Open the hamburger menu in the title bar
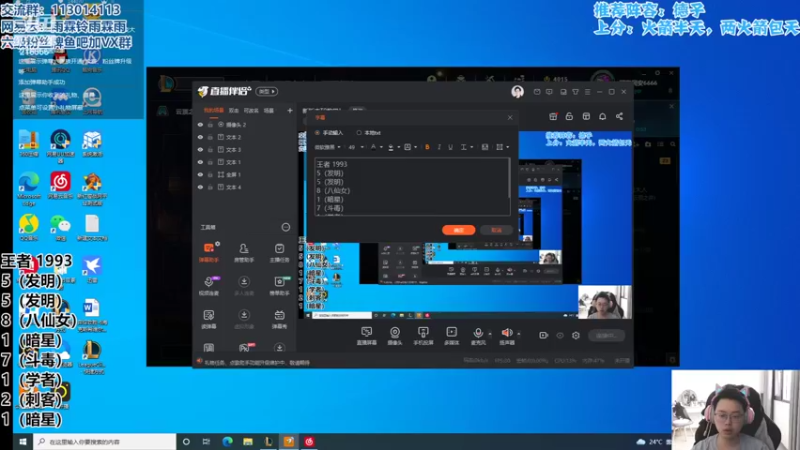Viewport: 800px width, 450px height. [x=588, y=92]
